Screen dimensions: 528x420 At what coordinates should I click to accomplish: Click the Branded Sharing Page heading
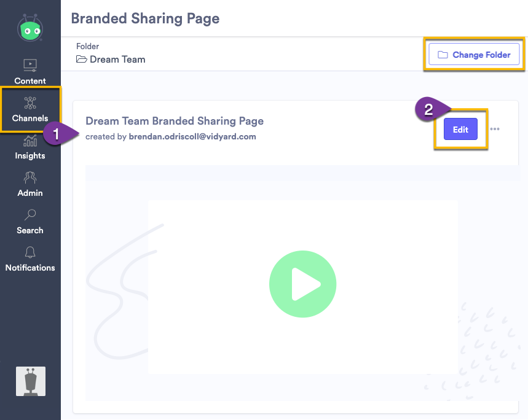[145, 19]
